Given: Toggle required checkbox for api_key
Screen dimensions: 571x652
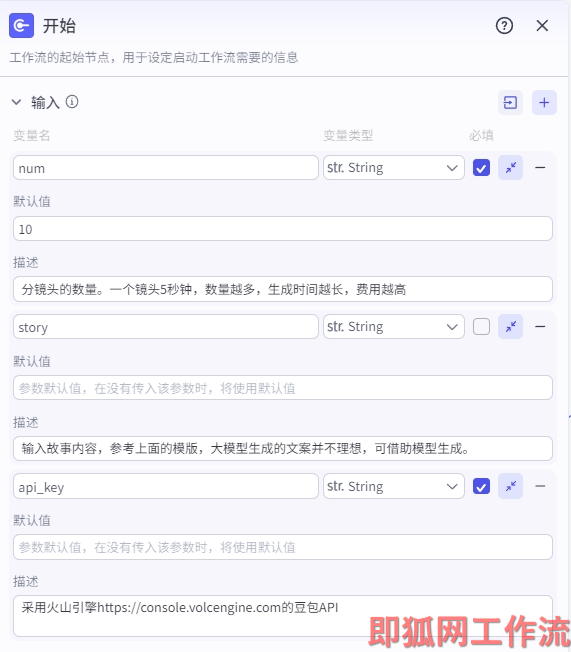Looking at the screenshot, I should (x=481, y=486).
